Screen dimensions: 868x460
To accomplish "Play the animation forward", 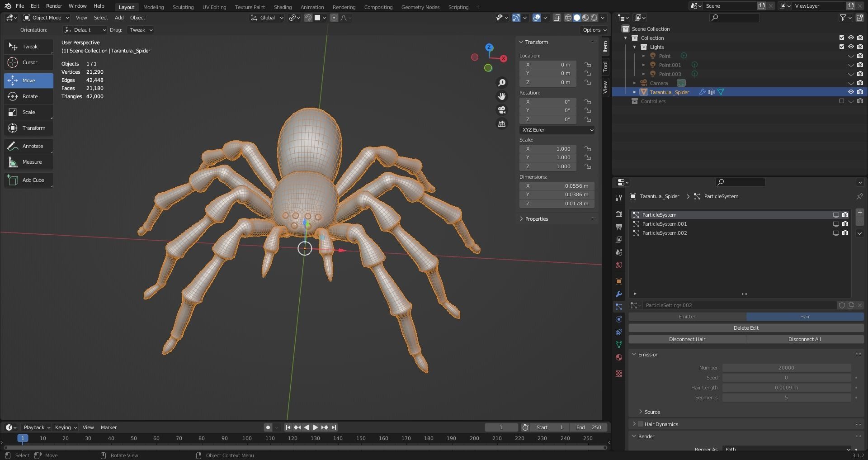I will [316, 427].
